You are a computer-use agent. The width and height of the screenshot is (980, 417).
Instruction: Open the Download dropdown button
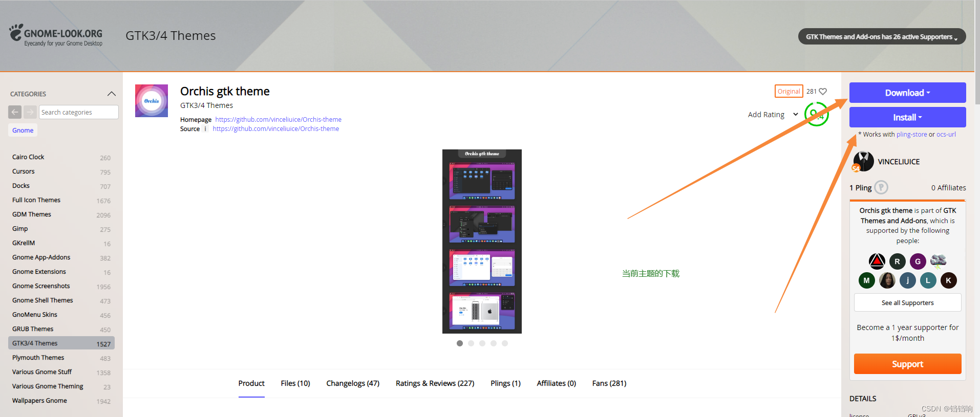coord(907,93)
